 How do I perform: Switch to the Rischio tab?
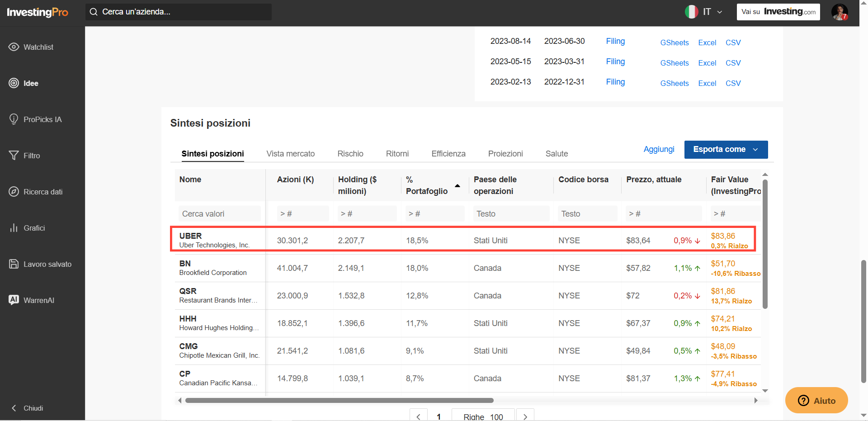pos(350,154)
